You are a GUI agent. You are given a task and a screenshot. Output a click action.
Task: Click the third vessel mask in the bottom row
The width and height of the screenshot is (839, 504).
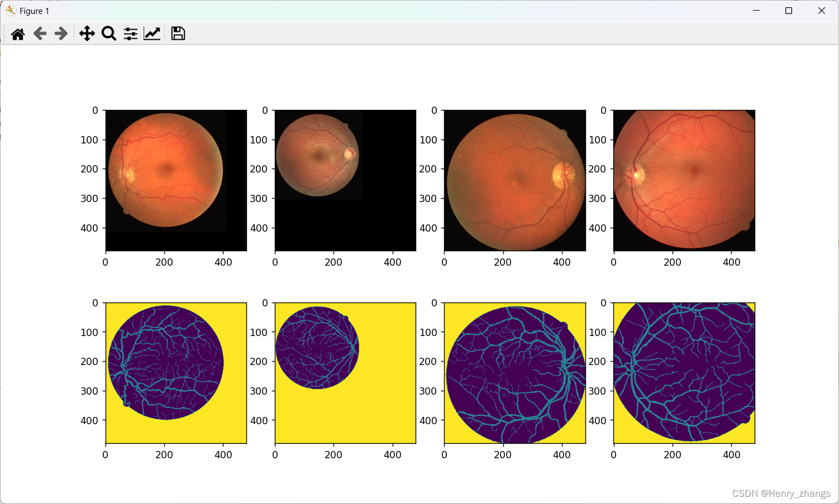515,373
